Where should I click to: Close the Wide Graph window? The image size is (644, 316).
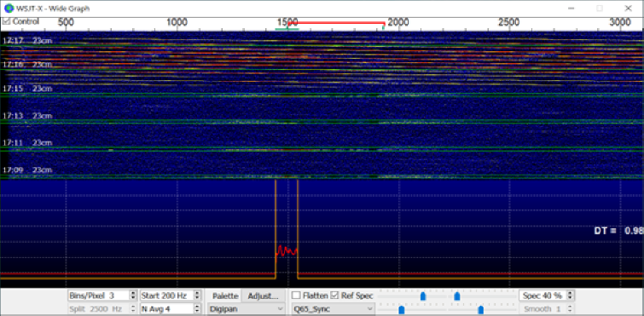click(628, 9)
